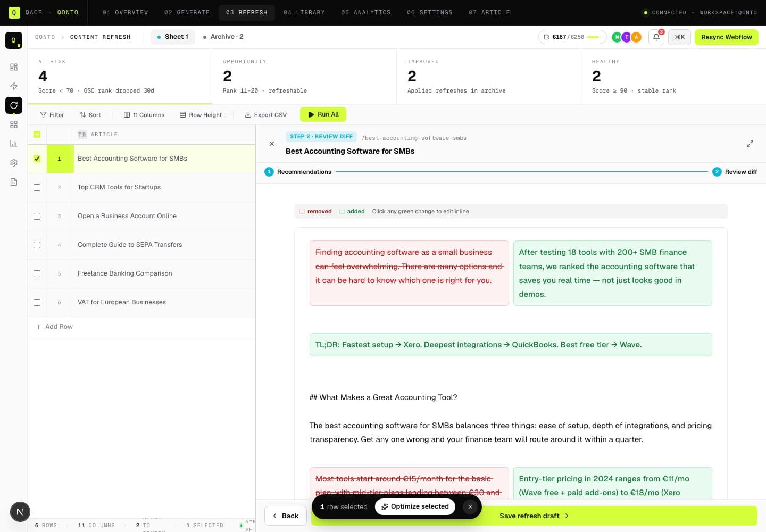Edit the TL;DR green added block
The image size is (766, 532).
[x=511, y=345]
